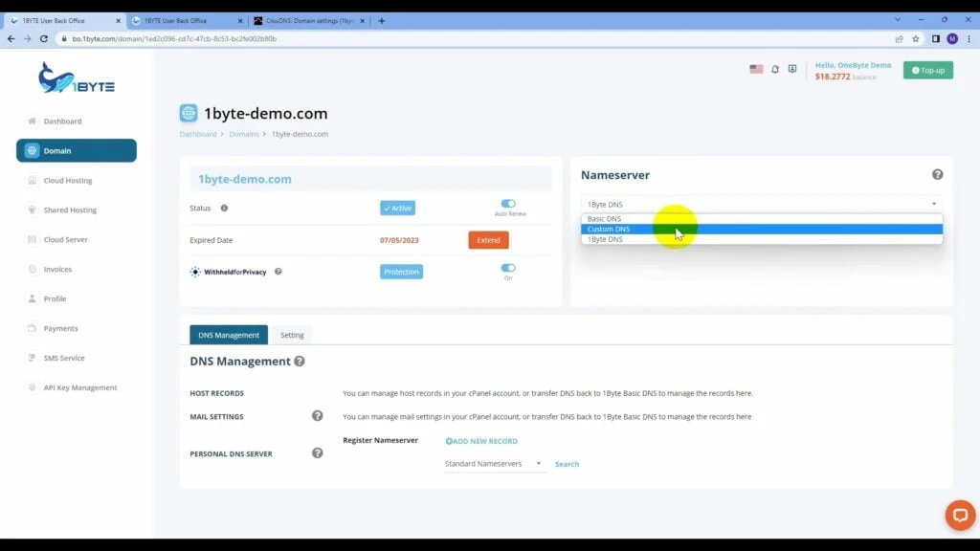Click the globe icon beside 1byte-demo.com title
The image size is (980, 551).
[x=189, y=113]
